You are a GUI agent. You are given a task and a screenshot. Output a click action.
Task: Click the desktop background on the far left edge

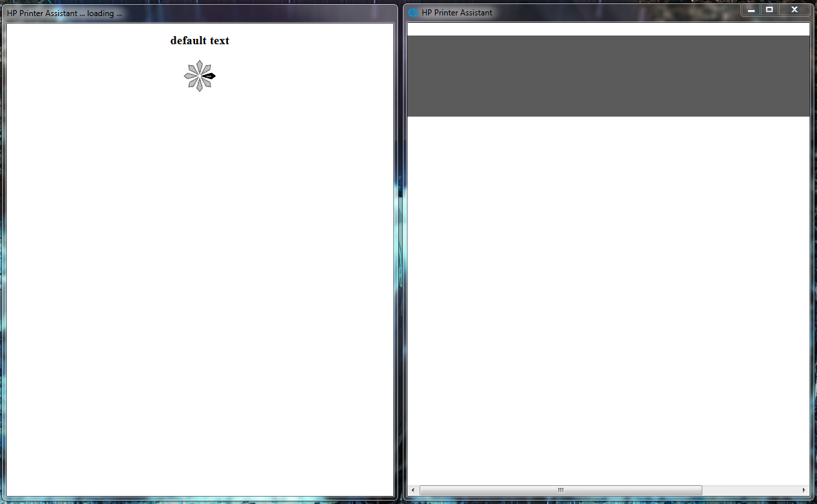pos(2,268)
